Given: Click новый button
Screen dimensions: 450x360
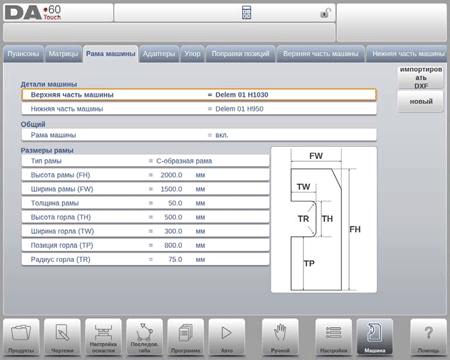Looking at the screenshot, I should (x=421, y=101).
